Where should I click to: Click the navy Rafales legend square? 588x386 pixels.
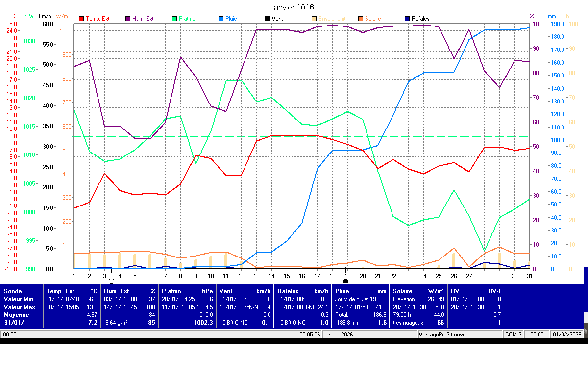click(407, 19)
